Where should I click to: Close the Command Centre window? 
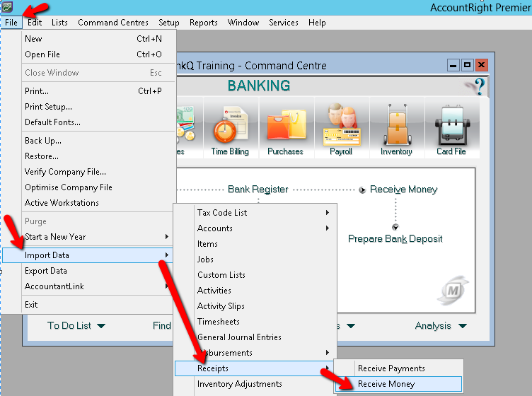pyautogui.click(x=482, y=65)
